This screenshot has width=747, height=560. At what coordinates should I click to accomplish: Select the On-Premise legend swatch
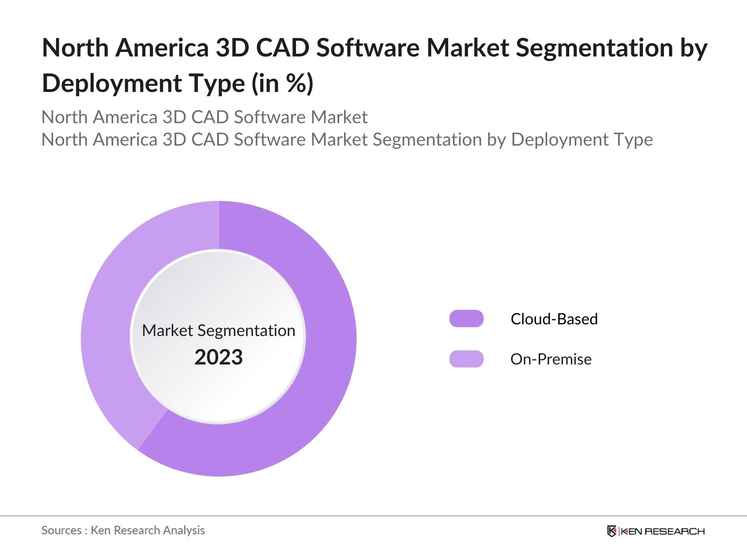(466, 359)
